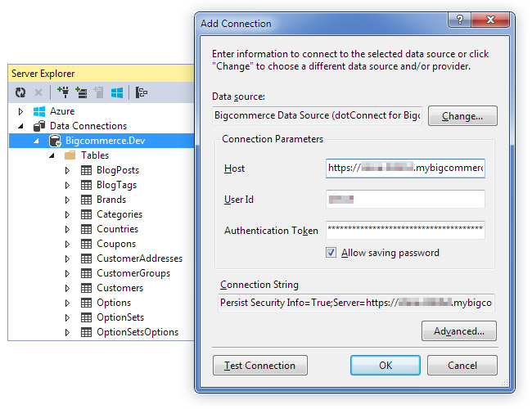Click the Bigcommerce.Dev database icon
532x409 pixels.
[54, 141]
